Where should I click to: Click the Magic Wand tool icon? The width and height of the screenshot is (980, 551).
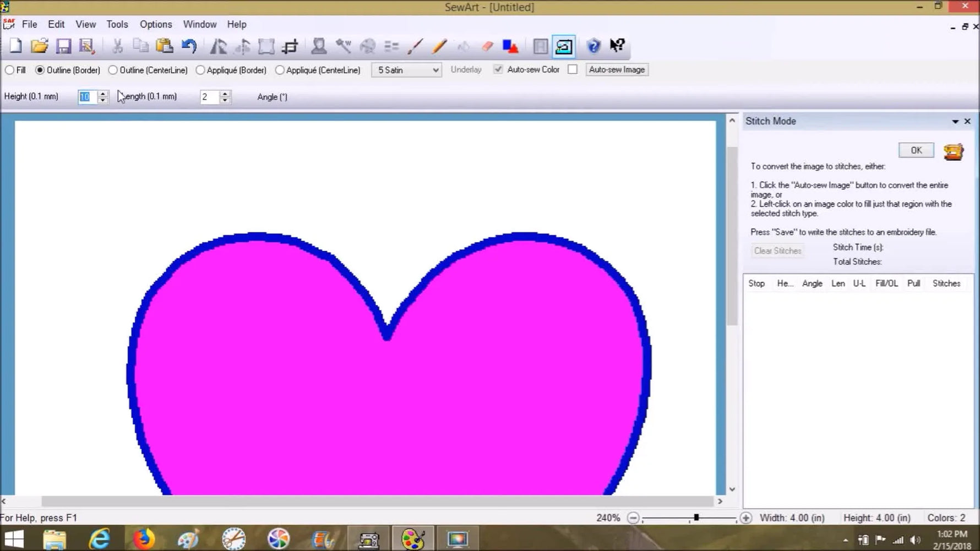344,46
